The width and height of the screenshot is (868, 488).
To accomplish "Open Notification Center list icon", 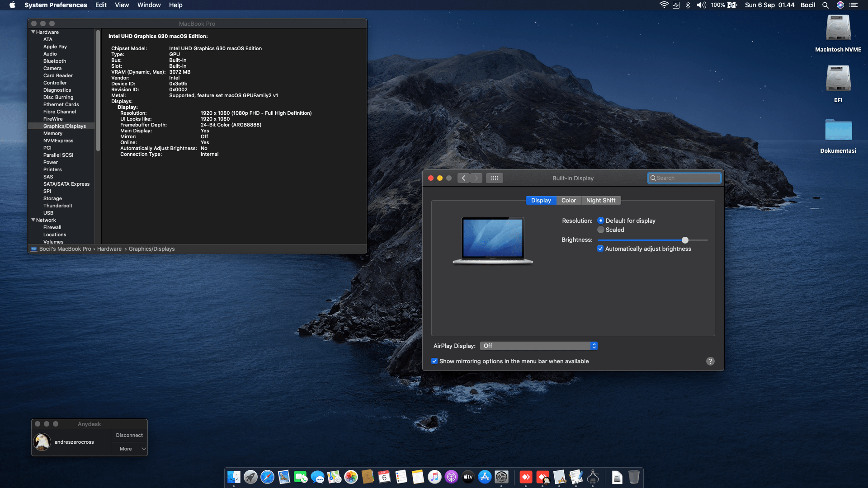I will coord(854,5).
